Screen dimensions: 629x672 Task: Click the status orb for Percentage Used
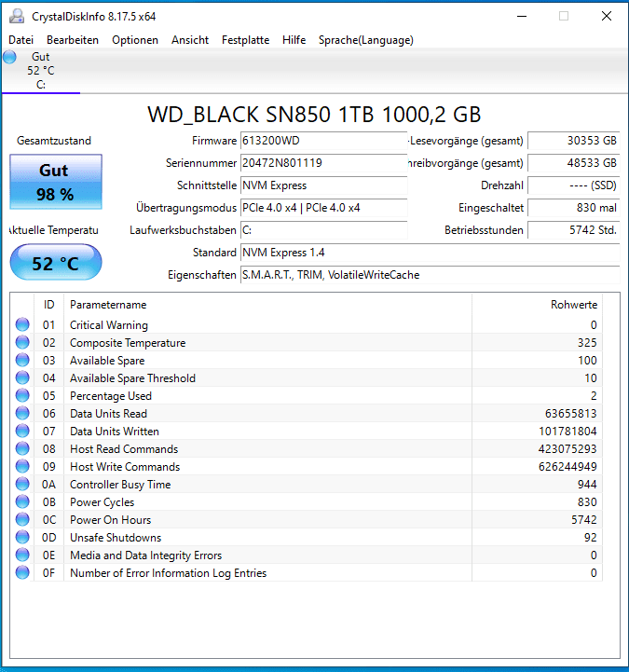click(22, 395)
